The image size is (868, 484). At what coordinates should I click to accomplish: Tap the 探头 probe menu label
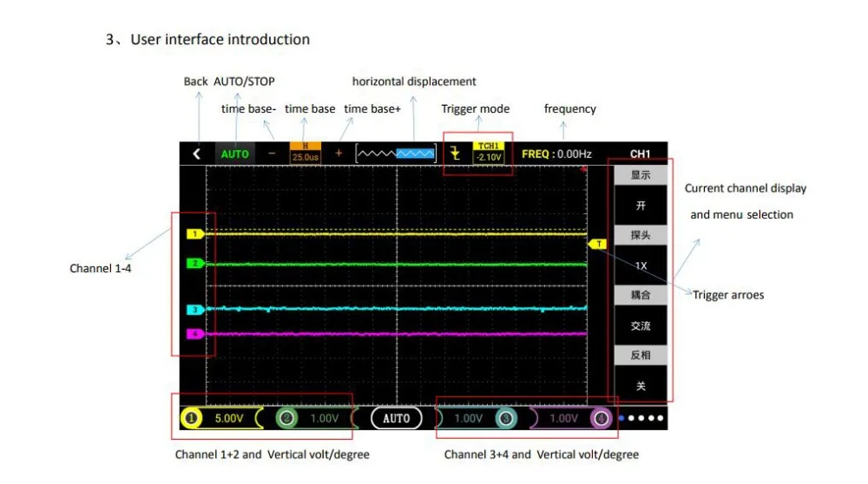pos(641,235)
